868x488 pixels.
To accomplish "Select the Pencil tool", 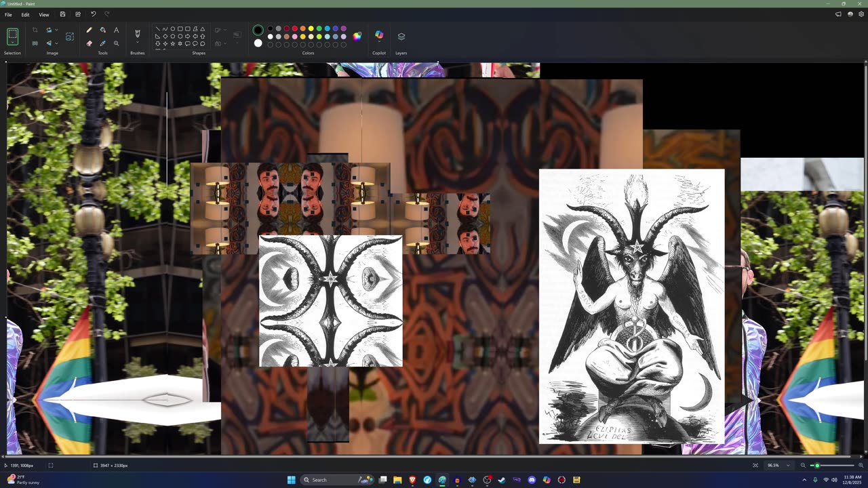I will [89, 30].
